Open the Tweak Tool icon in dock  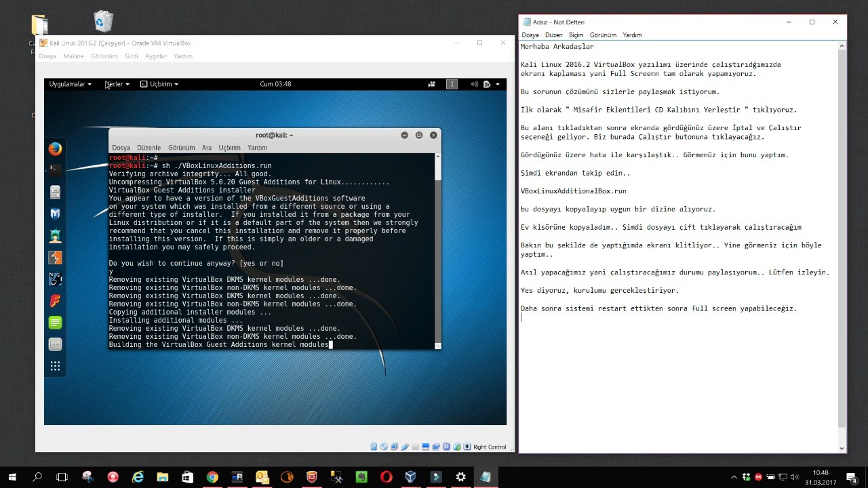tap(56, 344)
